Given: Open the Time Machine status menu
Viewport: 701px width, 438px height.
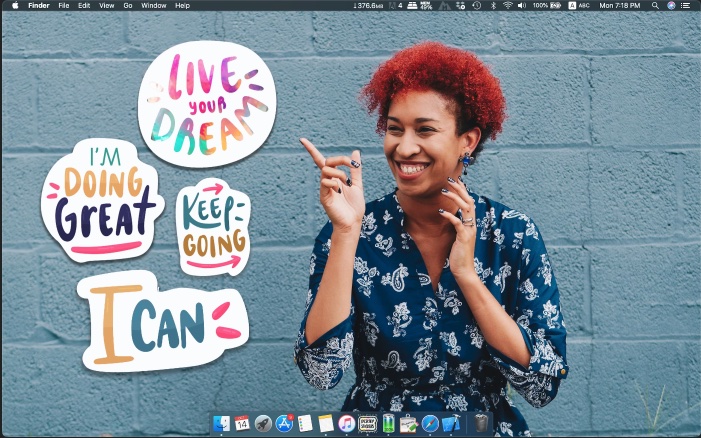Looking at the screenshot, I should point(477,5).
